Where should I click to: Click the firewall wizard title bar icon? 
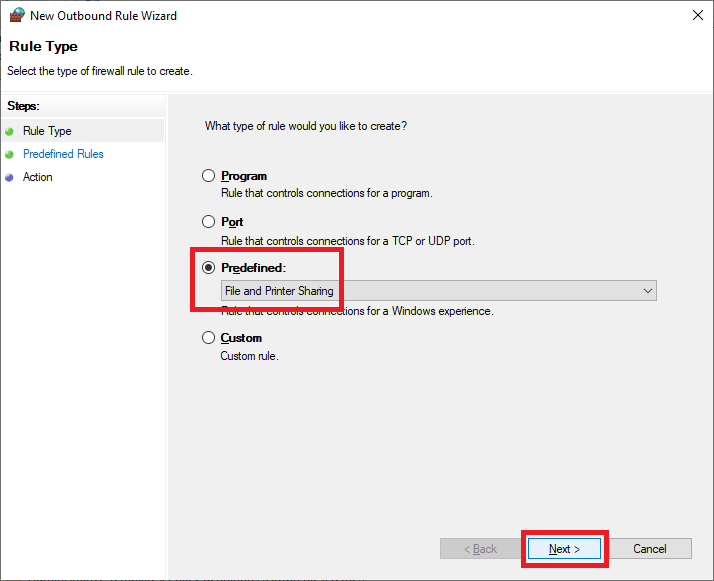(16, 15)
